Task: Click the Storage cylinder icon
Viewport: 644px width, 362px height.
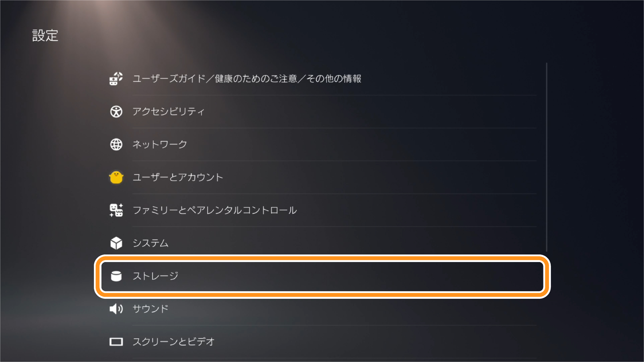Action: 116,276
